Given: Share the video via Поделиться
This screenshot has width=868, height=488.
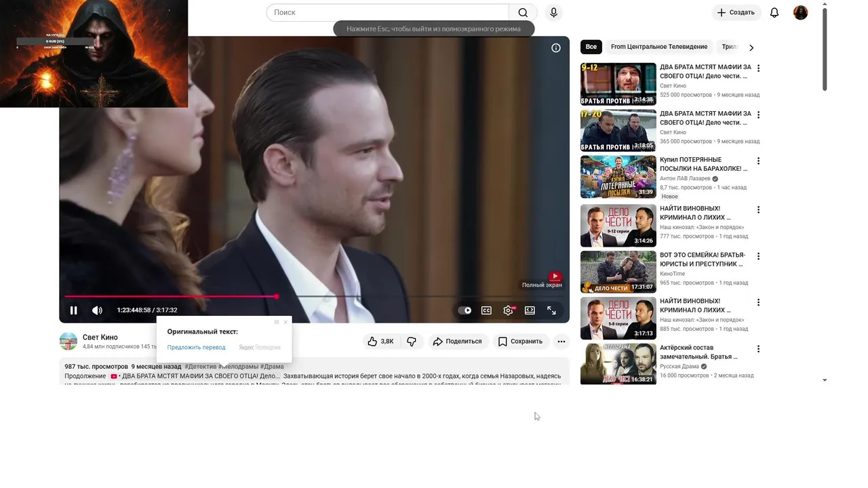Looking at the screenshot, I should click(x=458, y=342).
